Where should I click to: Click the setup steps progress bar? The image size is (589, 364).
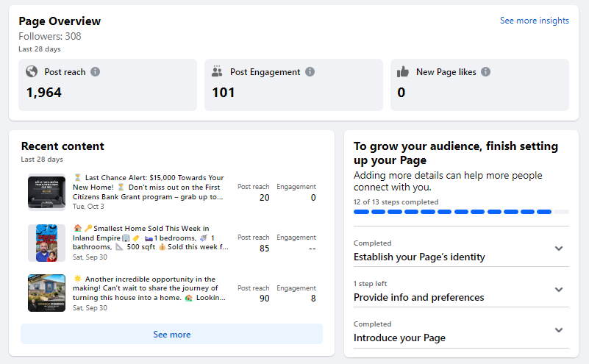[453, 212]
